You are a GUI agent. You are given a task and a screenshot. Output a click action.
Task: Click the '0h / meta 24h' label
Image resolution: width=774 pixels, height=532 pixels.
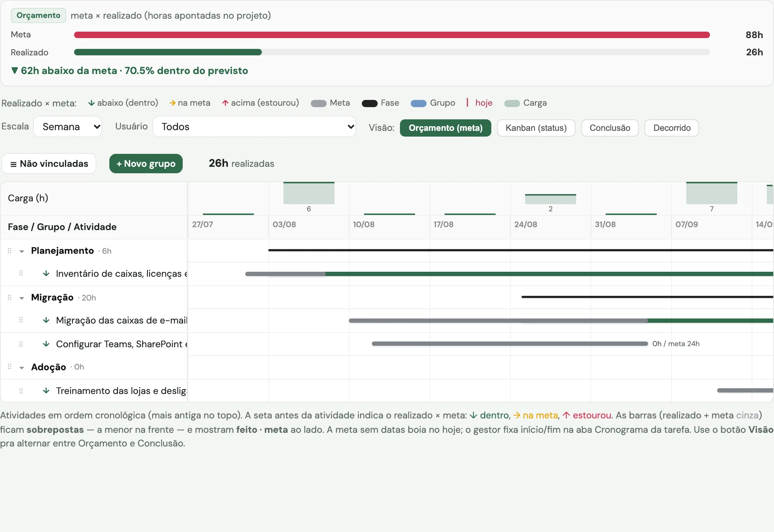click(x=676, y=344)
